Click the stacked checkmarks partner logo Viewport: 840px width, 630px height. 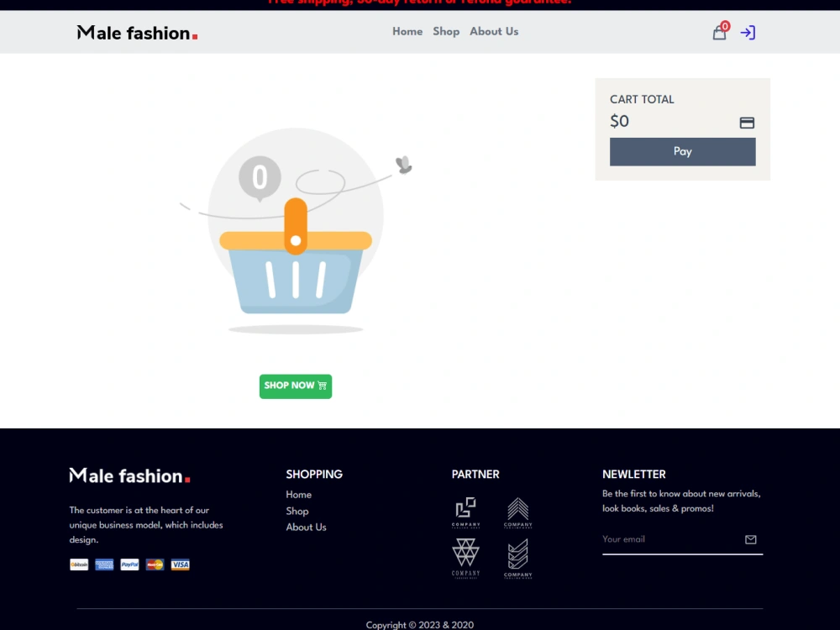tap(518, 559)
